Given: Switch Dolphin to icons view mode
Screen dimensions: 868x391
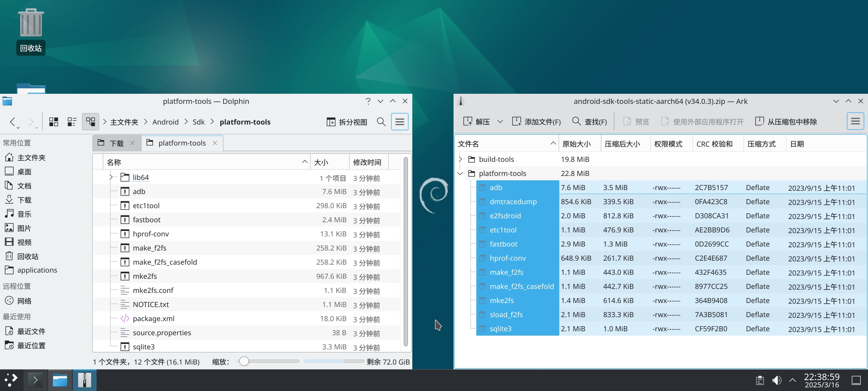Looking at the screenshot, I should pos(54,122).
